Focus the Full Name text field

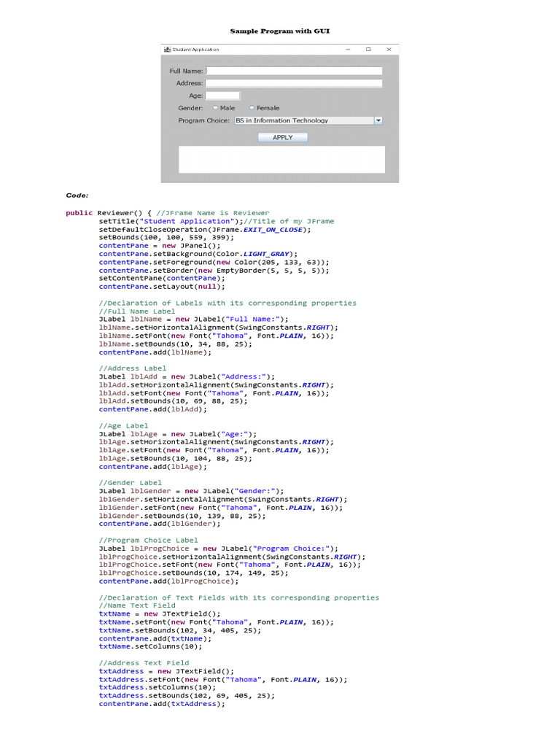(x=294, y=71)
